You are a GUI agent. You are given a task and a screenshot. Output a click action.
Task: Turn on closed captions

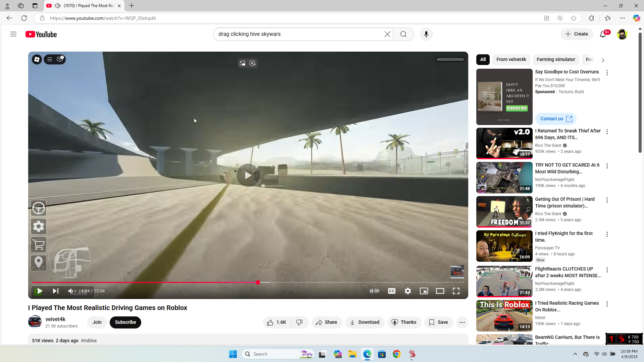tap(392, 291)
